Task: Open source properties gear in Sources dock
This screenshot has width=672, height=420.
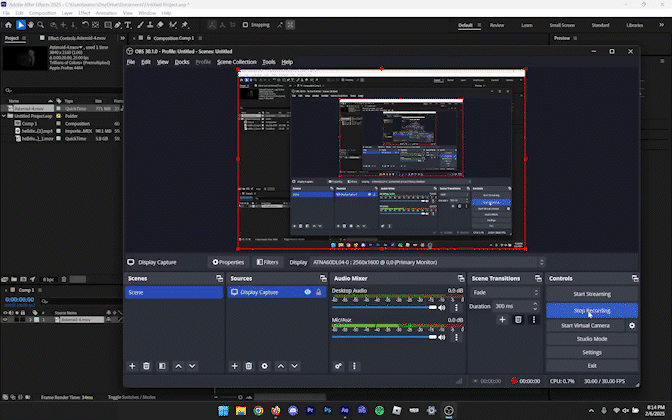Action: [264, 366]
